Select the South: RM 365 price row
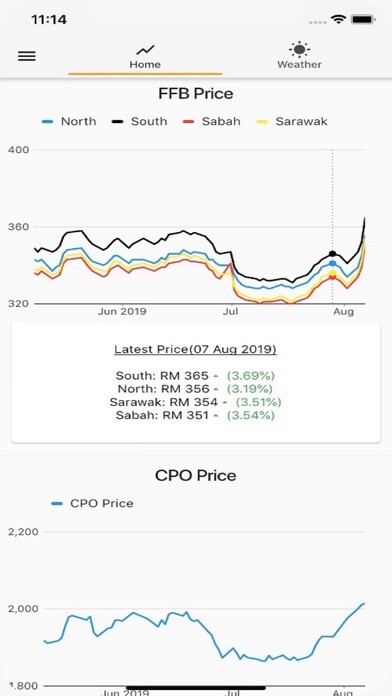The width and height of the screenshot is (392, 696). [195, 376]
